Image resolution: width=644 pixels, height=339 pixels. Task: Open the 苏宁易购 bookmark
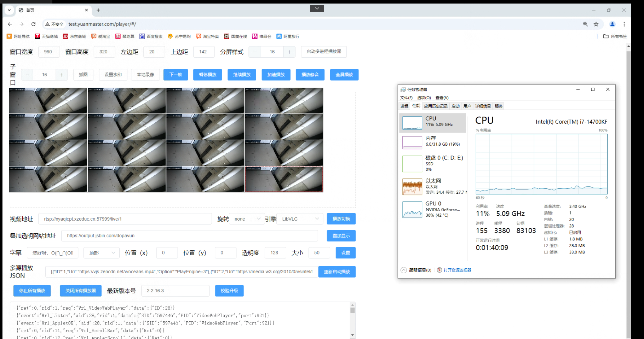pyautogui.click(x=179, y=36)
